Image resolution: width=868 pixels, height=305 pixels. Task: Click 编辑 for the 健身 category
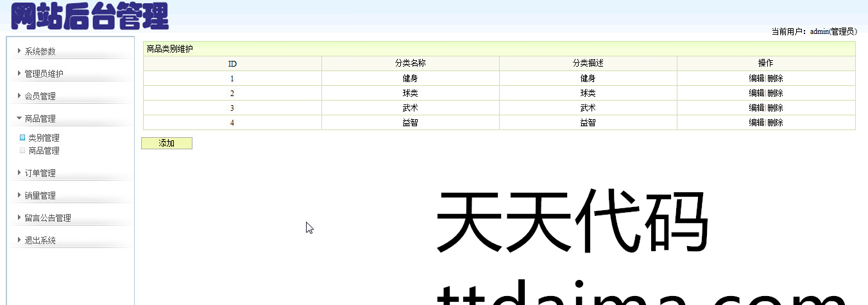[756, 78]
